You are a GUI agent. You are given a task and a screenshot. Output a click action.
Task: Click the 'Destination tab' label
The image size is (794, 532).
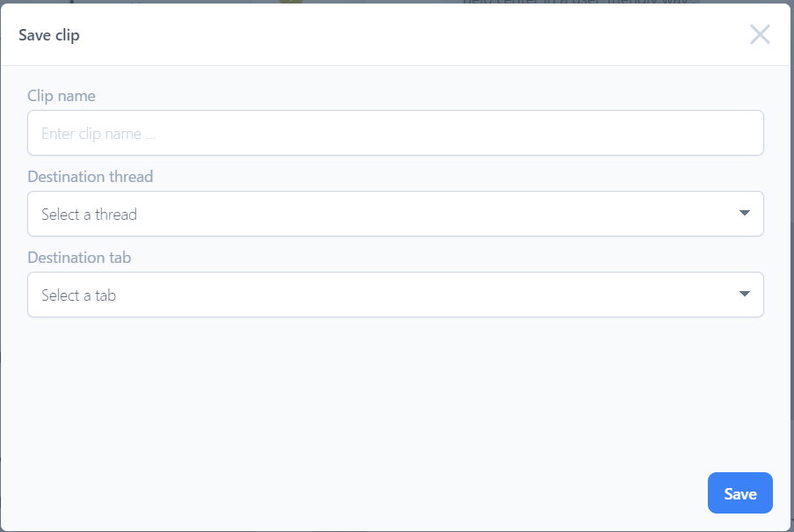(x=80, y=258)
